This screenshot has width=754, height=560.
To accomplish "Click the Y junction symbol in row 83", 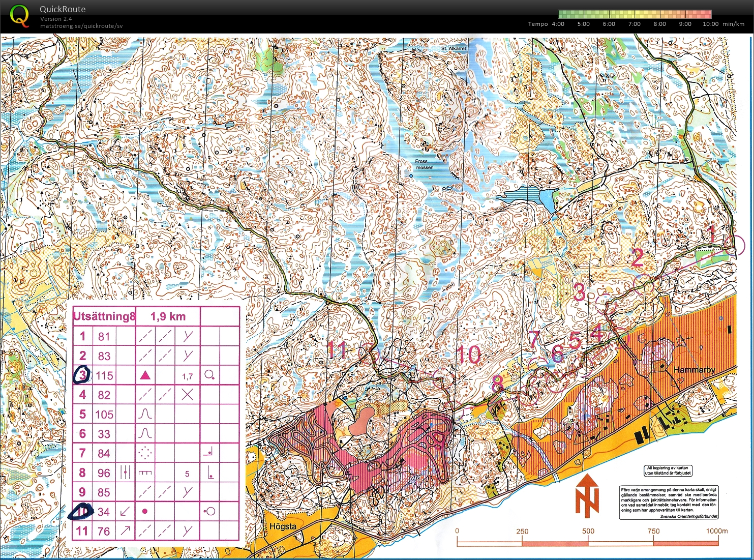I will coord(188,356).
